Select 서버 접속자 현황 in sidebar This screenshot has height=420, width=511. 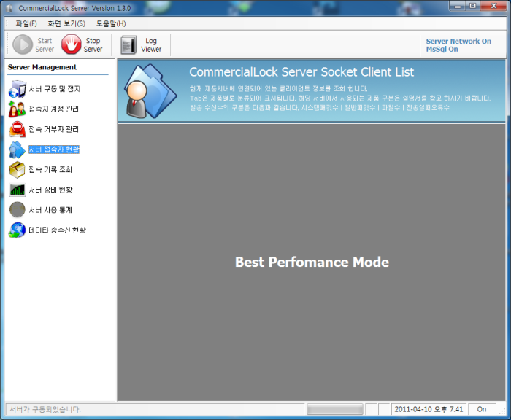pyautogui.click(x=54, y=149)
